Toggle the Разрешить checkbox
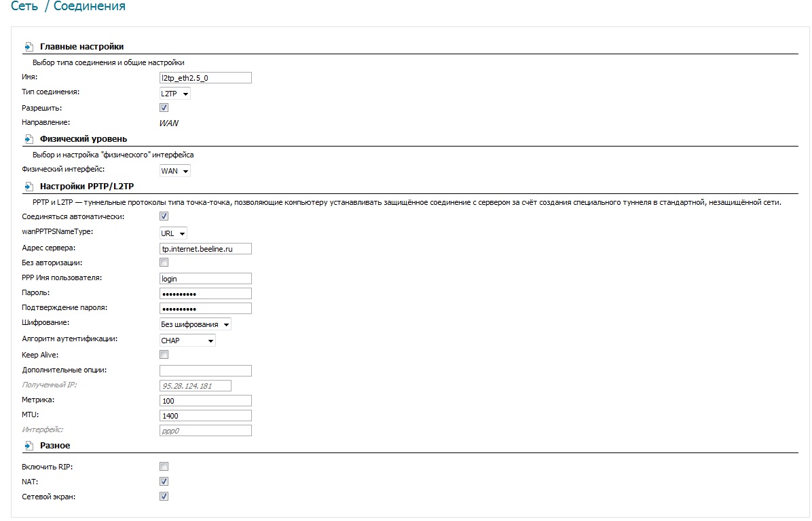This screenshot has width=812, height=521. point(164,108)
